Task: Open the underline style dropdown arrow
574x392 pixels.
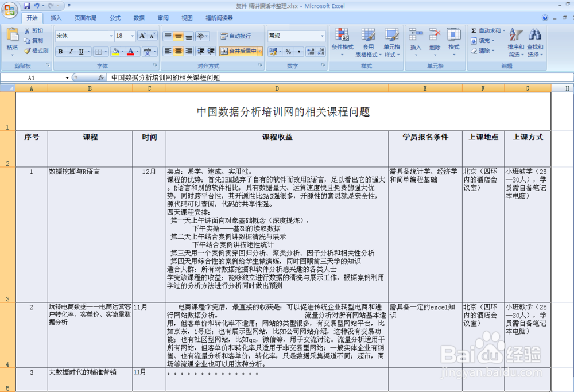Action: 88,52
